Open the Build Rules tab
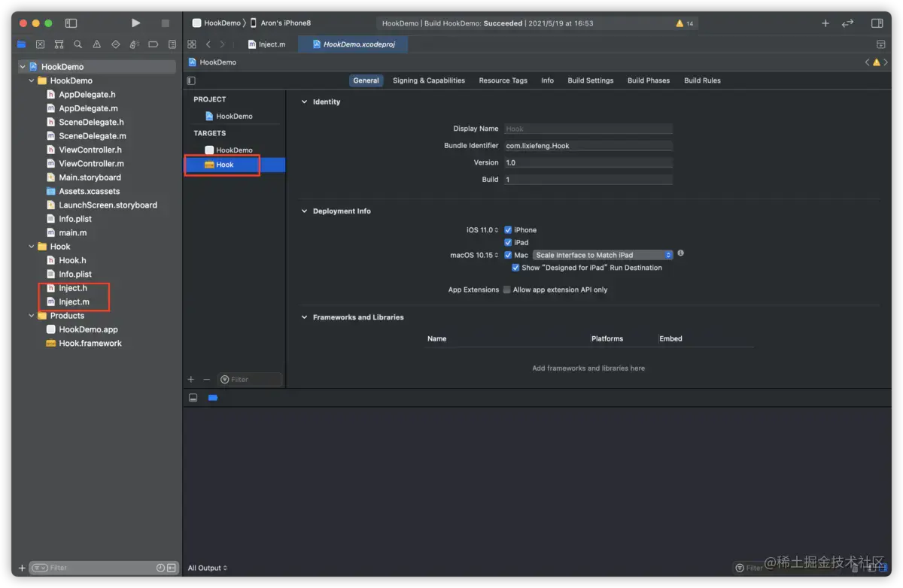The height and width of the screenshot is (588, 903). 702,80
